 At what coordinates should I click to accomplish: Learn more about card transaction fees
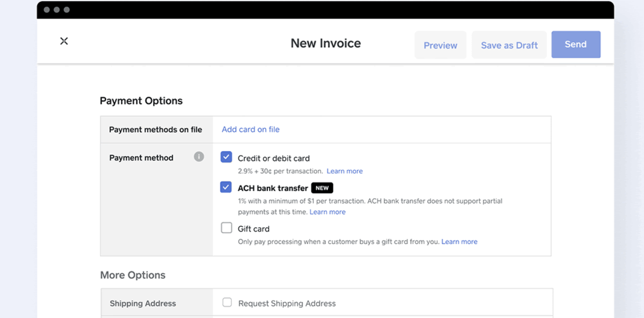coord(345,171)
